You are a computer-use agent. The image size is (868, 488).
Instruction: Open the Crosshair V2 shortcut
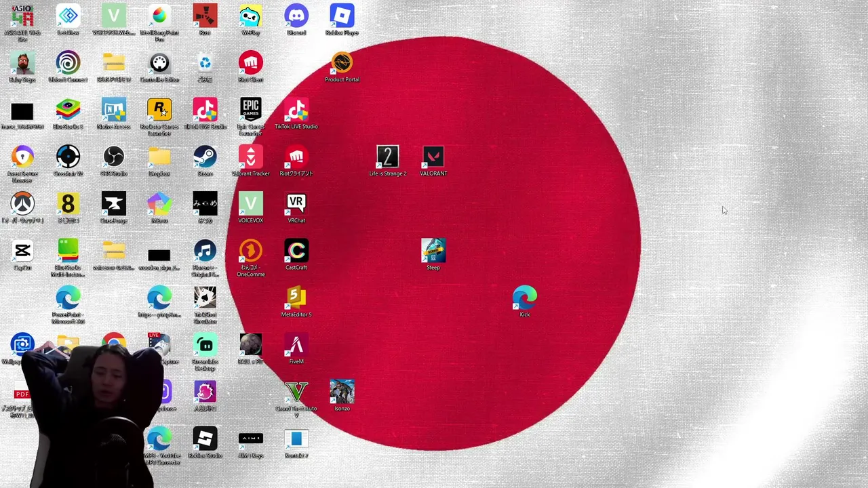click(x=68, y=157)
